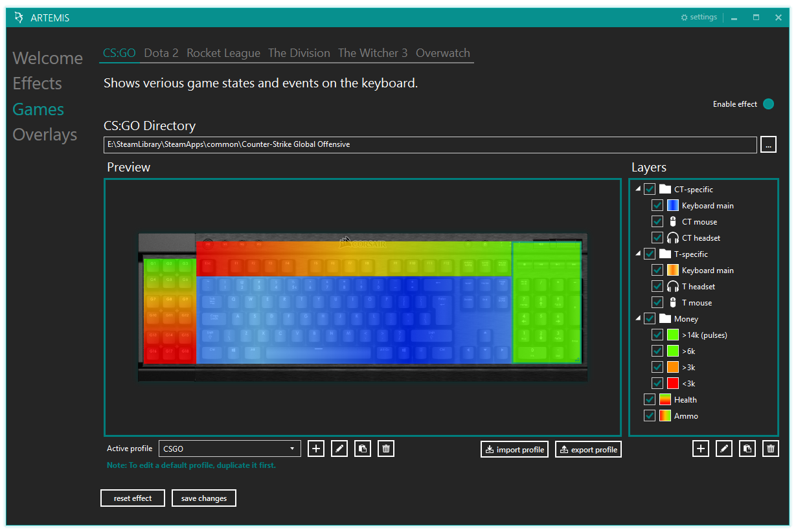This screenshot has height=532, width=796.
Task: Uncheck the CT mouse layer checkbox
Action: [657, 221]
